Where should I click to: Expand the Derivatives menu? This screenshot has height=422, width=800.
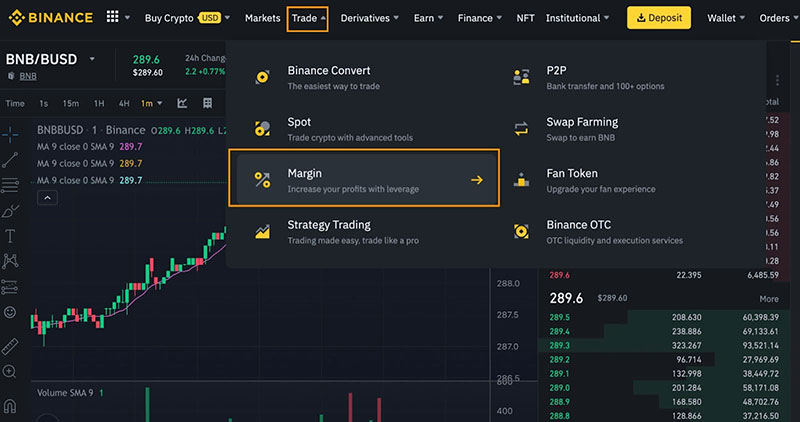tap(370, 18)
